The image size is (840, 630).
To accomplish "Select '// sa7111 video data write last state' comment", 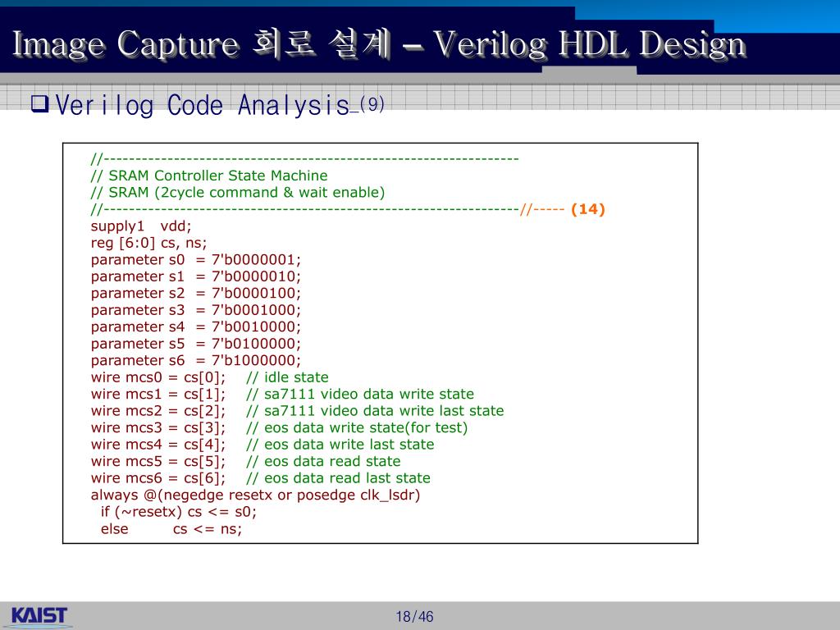I will coord(375,411).
